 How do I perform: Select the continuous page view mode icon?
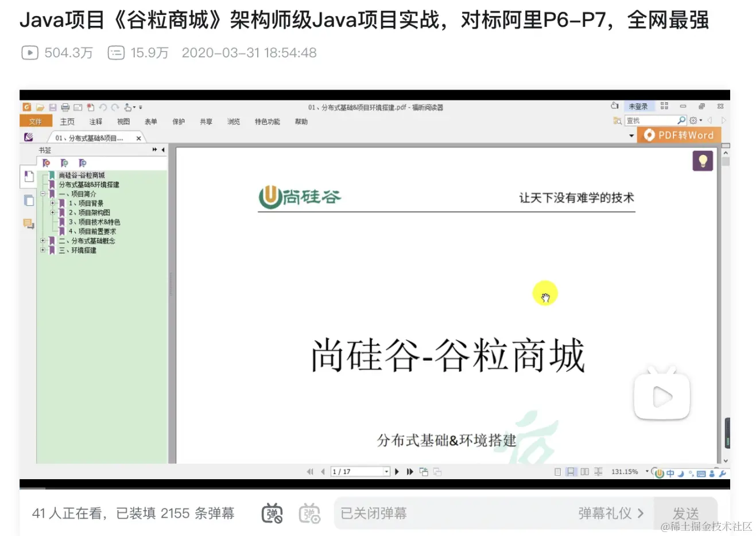(x=571, y=472)
